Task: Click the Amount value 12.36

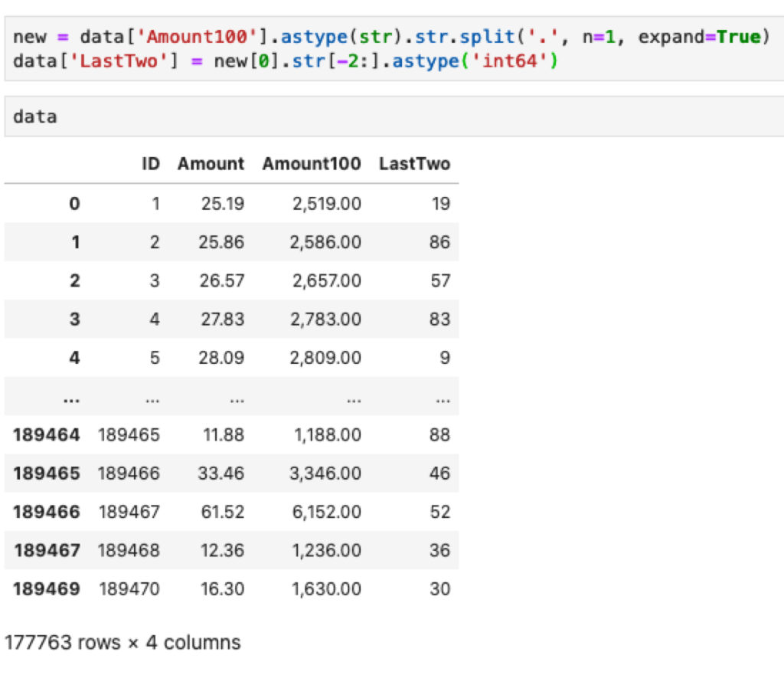Action: tap(222, 550)
